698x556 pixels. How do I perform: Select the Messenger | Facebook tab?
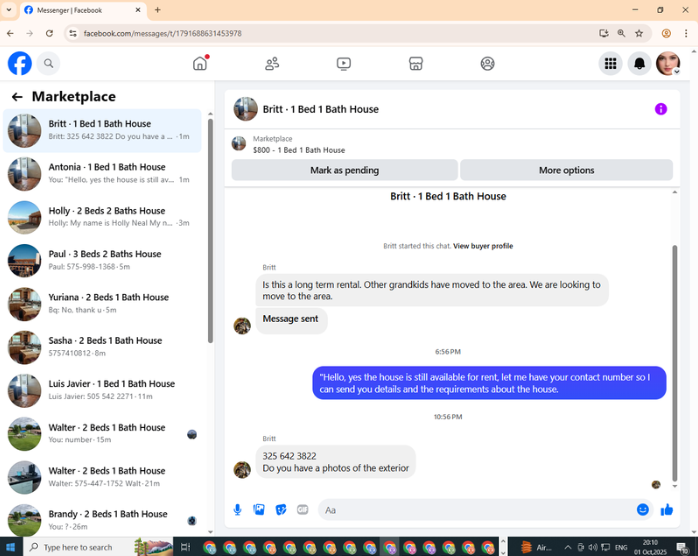(83, 10)
